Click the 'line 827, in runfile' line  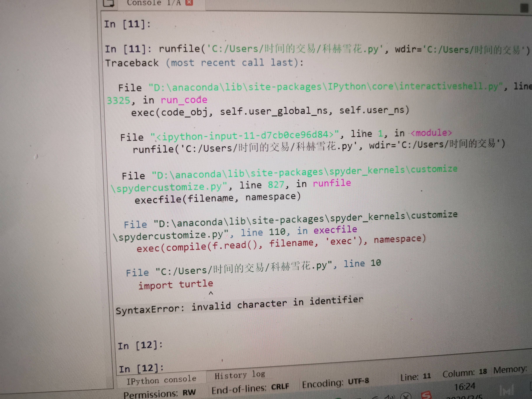coord(295,184)
